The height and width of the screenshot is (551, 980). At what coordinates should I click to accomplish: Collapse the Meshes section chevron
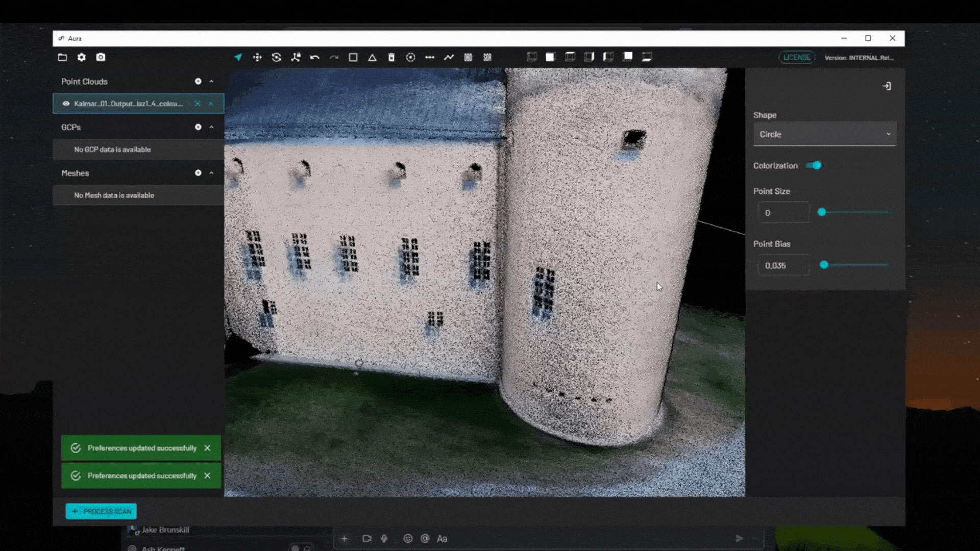(211, 173)
